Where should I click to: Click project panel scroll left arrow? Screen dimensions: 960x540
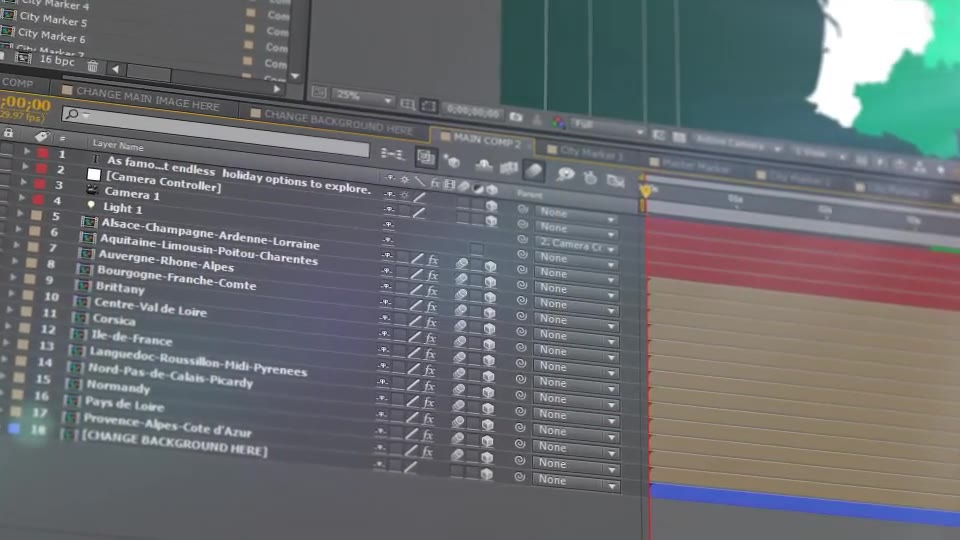[x=115, y=69]
